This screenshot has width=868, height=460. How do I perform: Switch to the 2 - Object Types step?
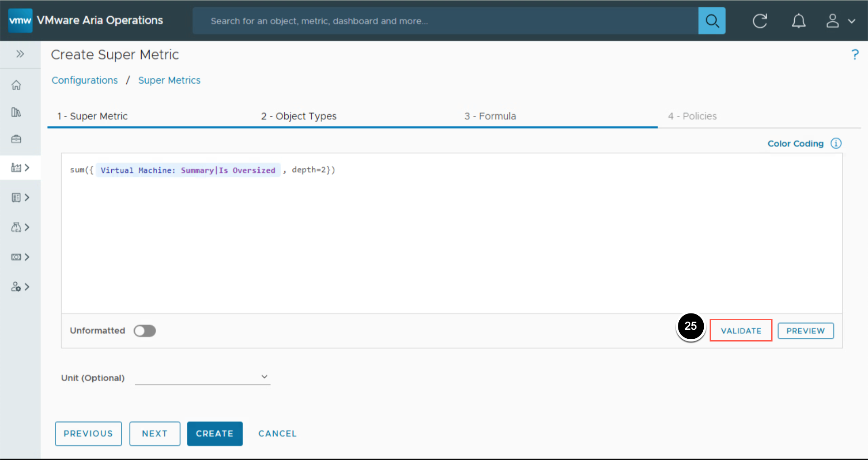[299, 116]
